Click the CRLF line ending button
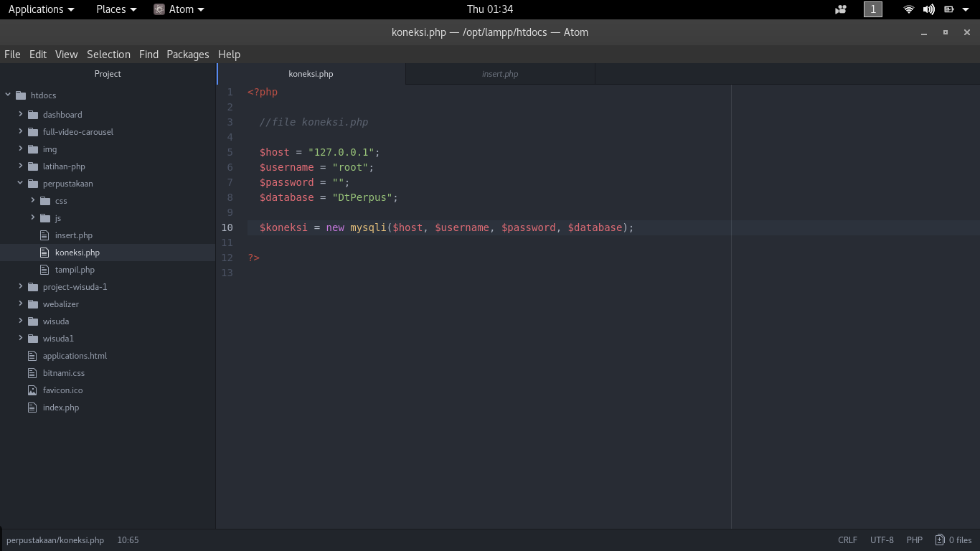Viewport: 980px width, 551px height. 847,540
